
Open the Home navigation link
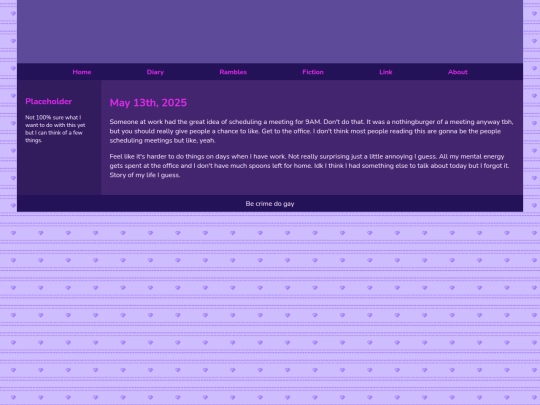[x=82, y=72]
